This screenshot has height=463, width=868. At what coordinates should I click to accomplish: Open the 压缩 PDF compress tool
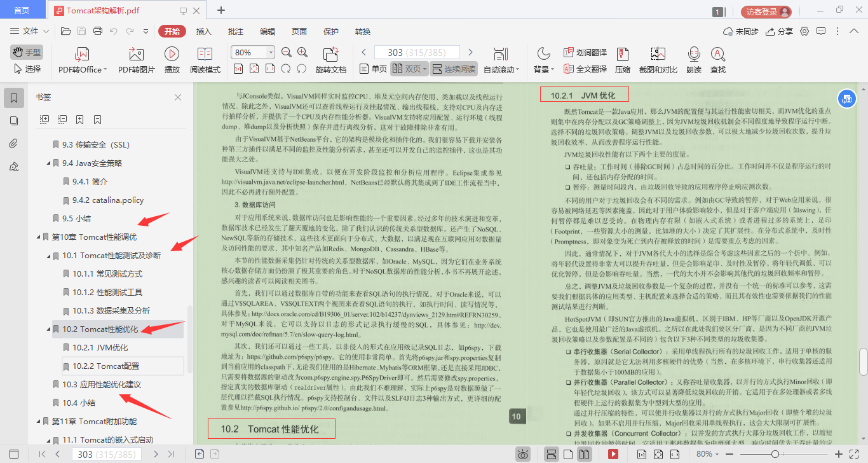tap(623, 60)
